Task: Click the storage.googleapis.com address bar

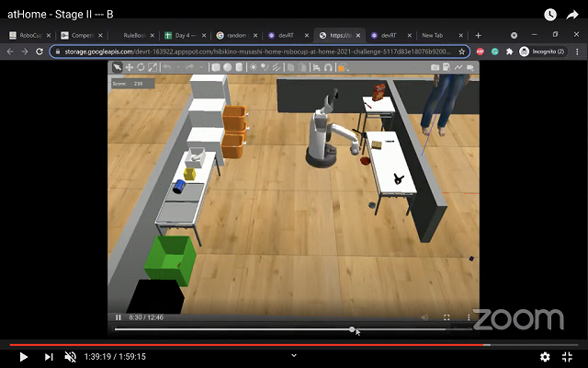Action: [257, 52]
